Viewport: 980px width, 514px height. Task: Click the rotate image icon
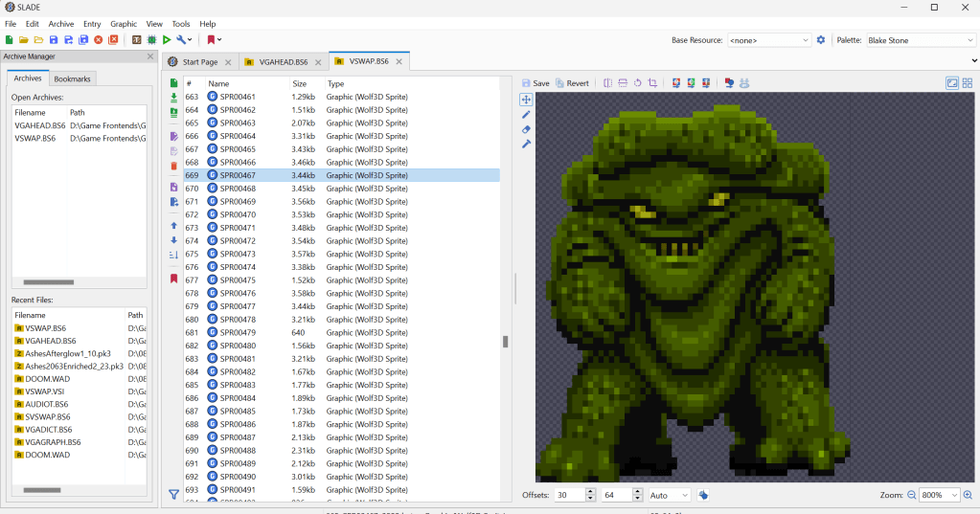pyautogui.click(x=638, y=83)
